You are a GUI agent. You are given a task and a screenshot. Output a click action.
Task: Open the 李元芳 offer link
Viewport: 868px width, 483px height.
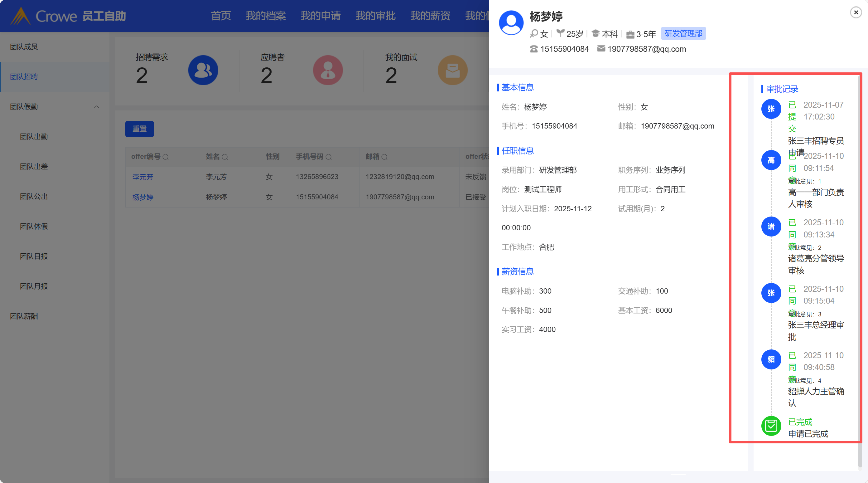(x=143, y=177)
